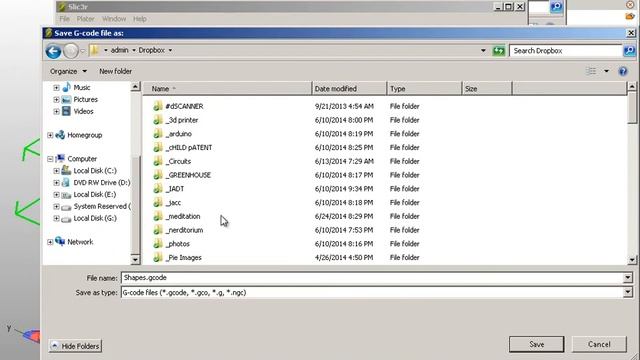This screenshot has width=640, height=360.
Task: Click the change view icon
Action: click(x=591, y=71)
